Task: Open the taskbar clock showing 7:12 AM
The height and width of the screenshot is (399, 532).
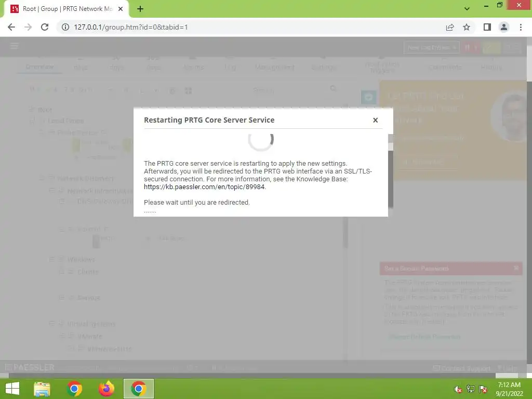Action: pos(509,389)
